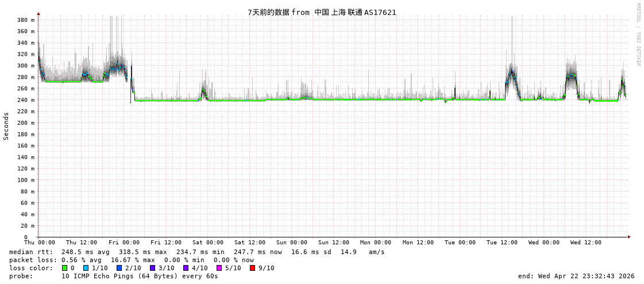Screen dimensions: 644x284
Task: Click the Wed 12:00 x-axis label
Action: click(585, 243)
